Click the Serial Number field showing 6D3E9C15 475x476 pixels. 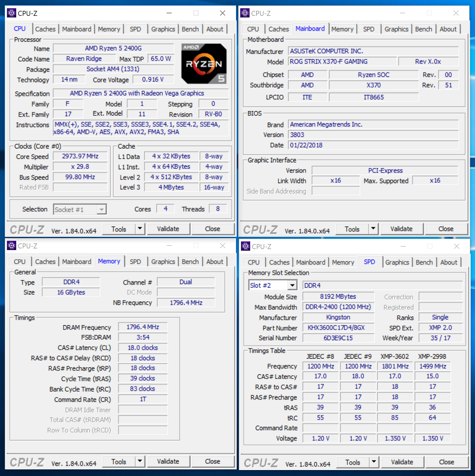338,338
